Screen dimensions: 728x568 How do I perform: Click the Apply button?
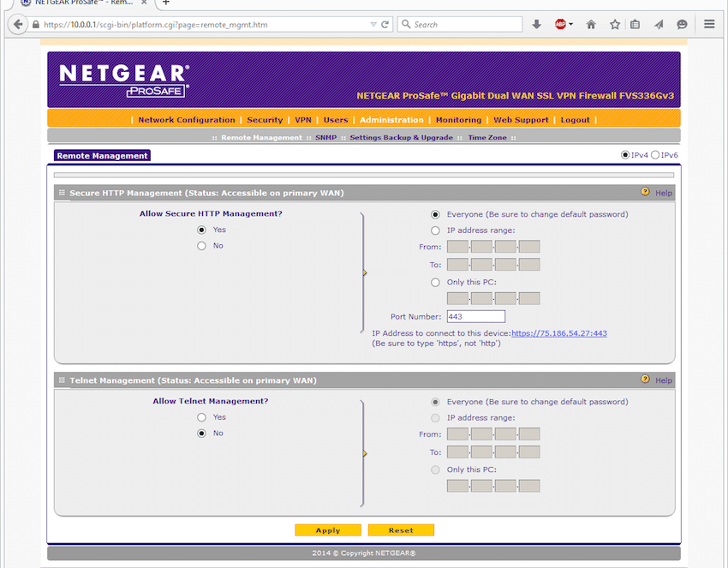tap(328, 530)
